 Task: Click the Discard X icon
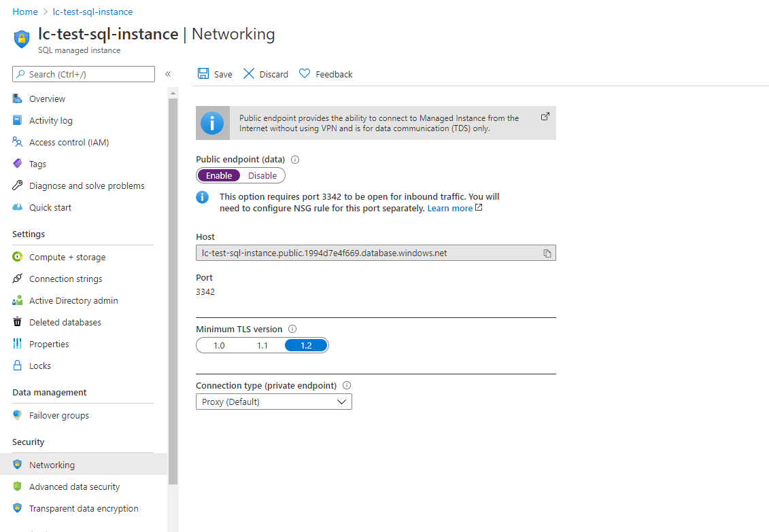click(x=249, y=74)
